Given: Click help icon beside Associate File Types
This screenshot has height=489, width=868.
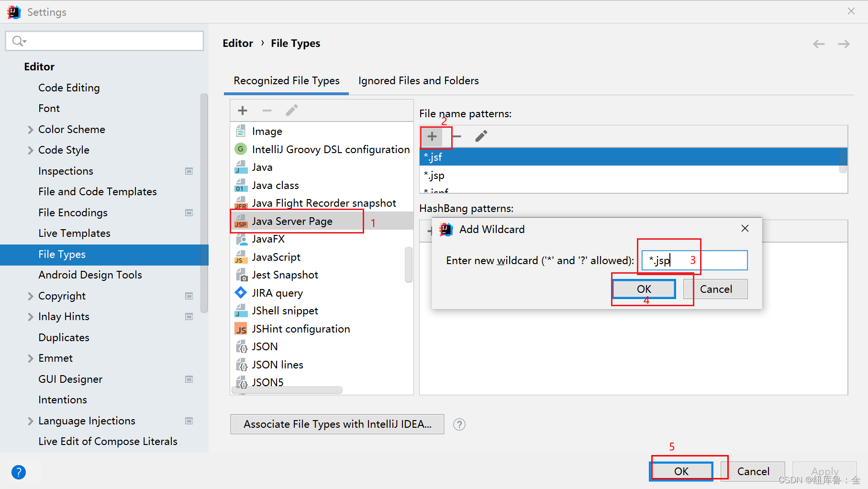Looking at the screenshot, I should coord(459,424).
